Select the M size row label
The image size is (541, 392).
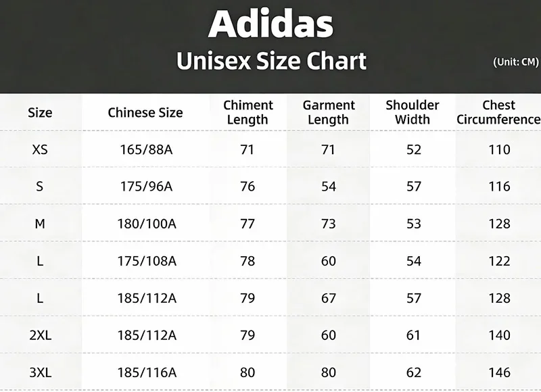[40, 224]
